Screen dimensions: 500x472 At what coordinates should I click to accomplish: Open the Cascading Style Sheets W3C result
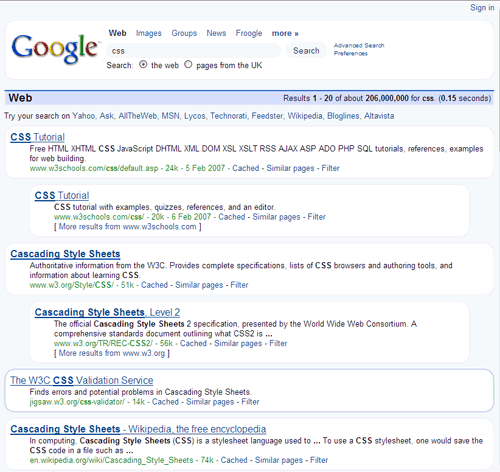pos(65,254)
